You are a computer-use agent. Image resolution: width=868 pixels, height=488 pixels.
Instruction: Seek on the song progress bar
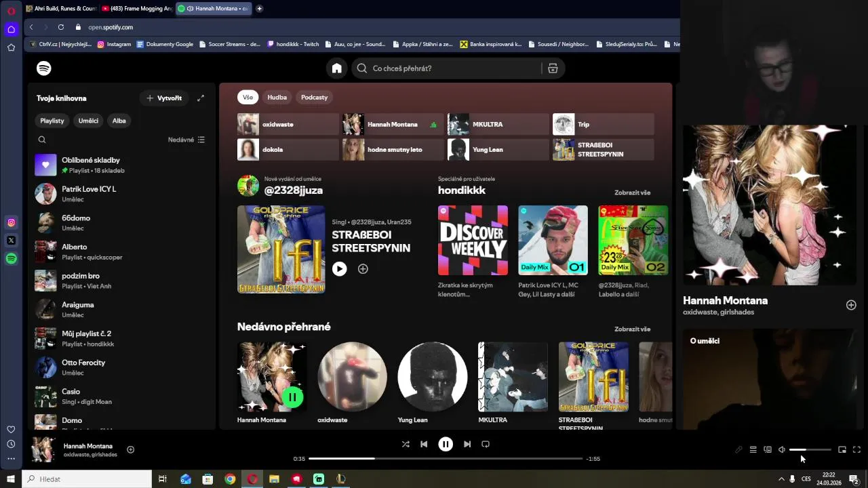(446, 459)
